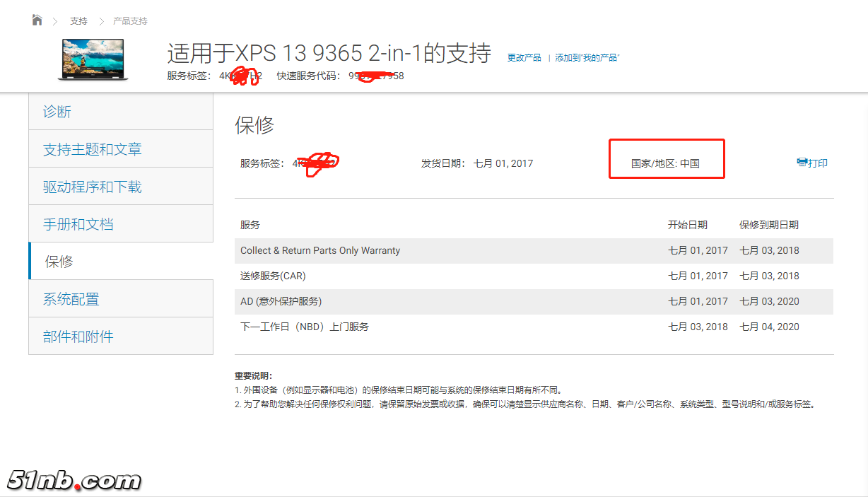
Task: Click the 打印 print link
Action: (818, 163)
